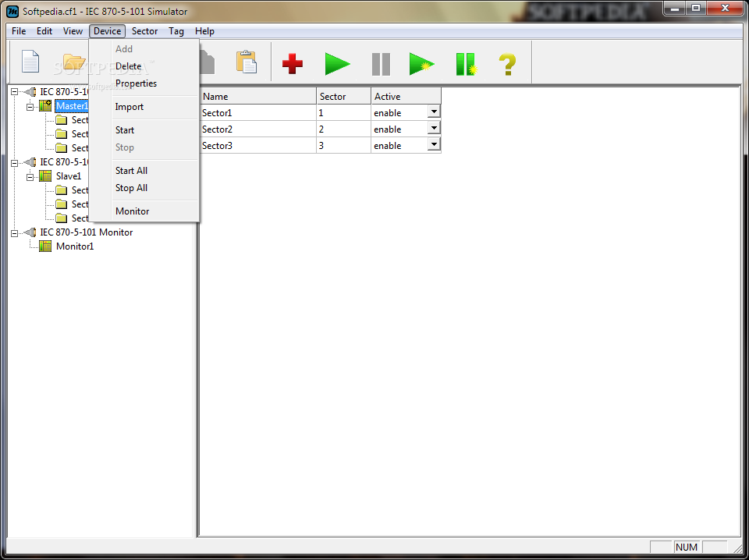This screenshot has height=560, width=749.
Task: Choose Delete from Device menu
Action: click(x=144, y=66)
